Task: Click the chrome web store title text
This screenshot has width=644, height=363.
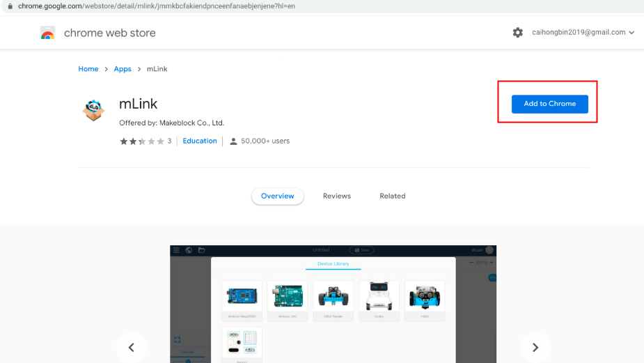Action: pyautogui.click(x=109, y=33)
